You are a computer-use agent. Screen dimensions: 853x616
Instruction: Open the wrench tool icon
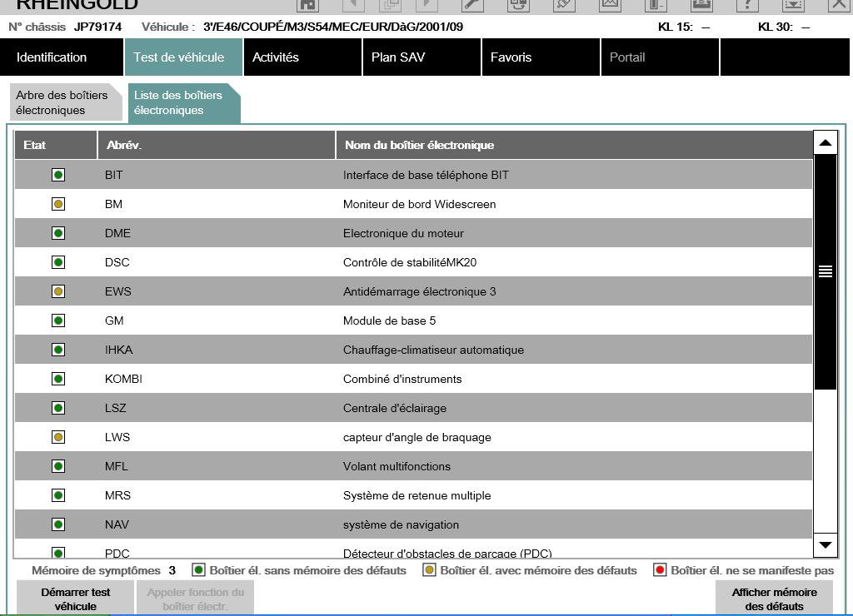pos(472,5)
